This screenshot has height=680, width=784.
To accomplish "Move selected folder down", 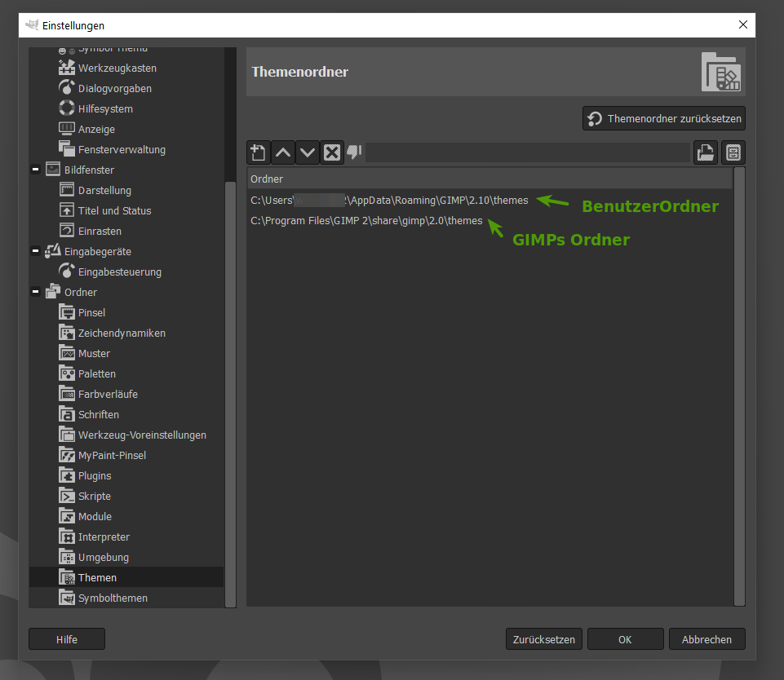I will 308,152.
